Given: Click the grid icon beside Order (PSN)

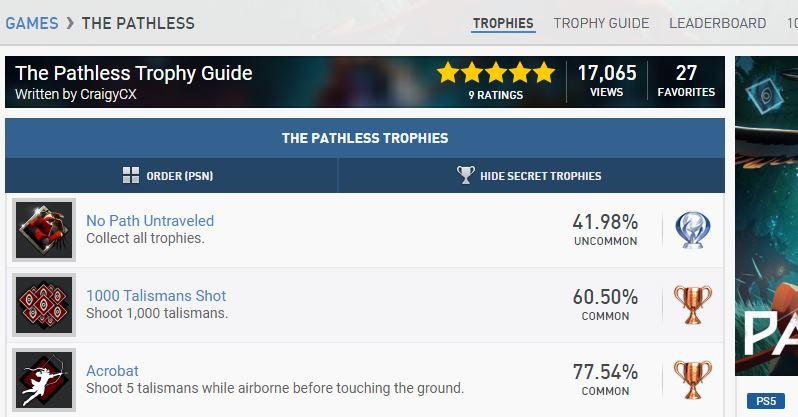Looking at the screenshot, I should pos(130,176).
